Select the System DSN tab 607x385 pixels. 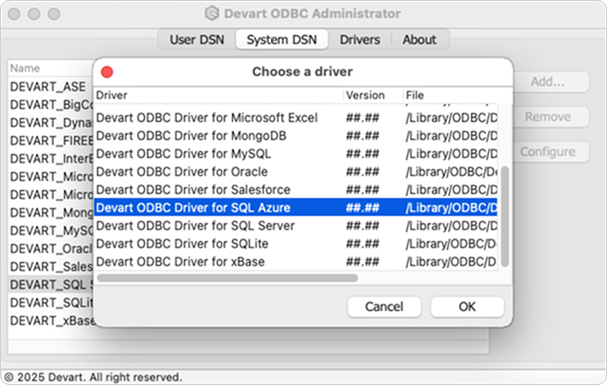[282, 39]
